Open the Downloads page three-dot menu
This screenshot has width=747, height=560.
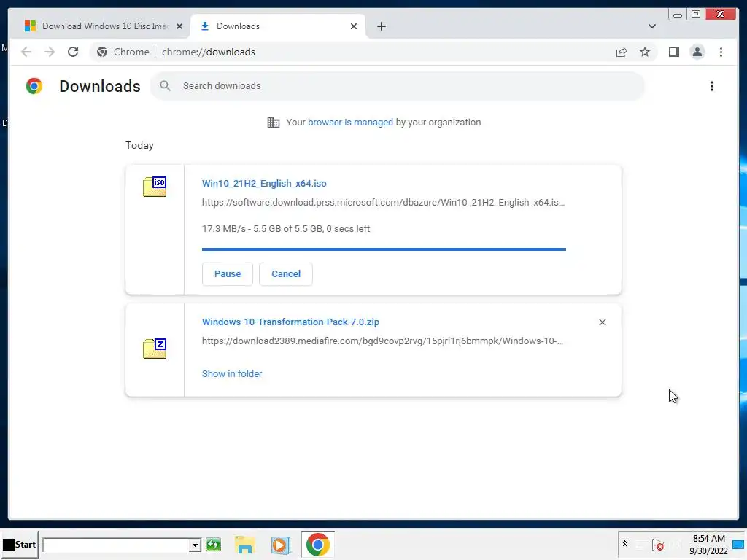712,86
